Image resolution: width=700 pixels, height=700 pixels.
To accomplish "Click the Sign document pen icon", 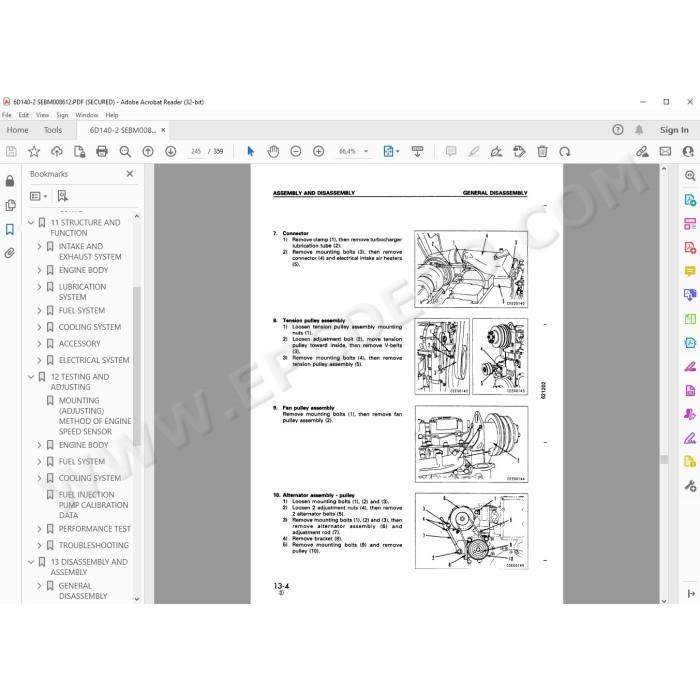I will tap(496, 152).
